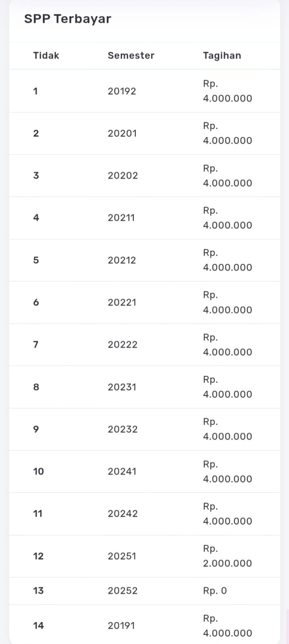Click the SPP Terbayar heading
Screen dimensions: 289x644
[67, 19]
